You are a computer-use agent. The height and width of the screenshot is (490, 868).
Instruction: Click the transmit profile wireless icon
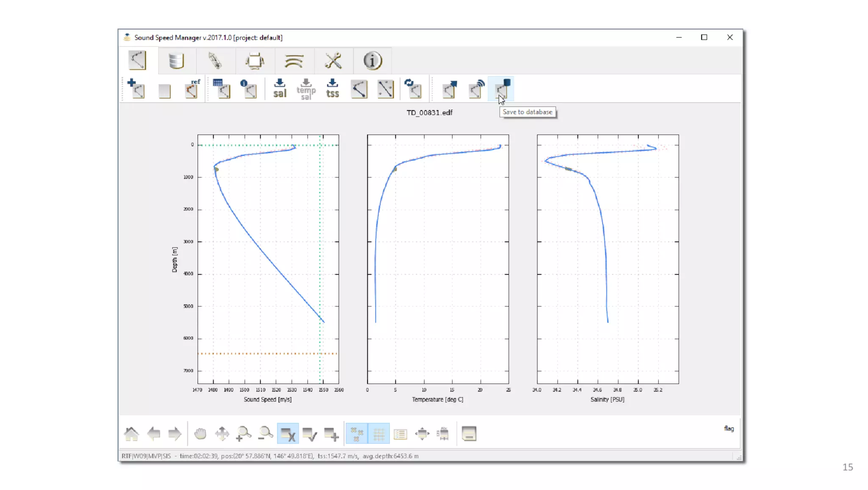476,89
